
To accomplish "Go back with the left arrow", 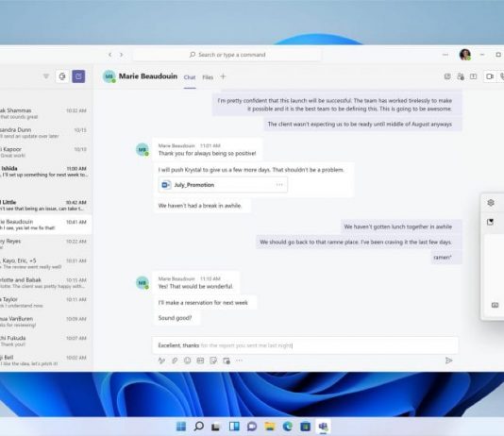I will pyautogui.click(x=110, y=55).
